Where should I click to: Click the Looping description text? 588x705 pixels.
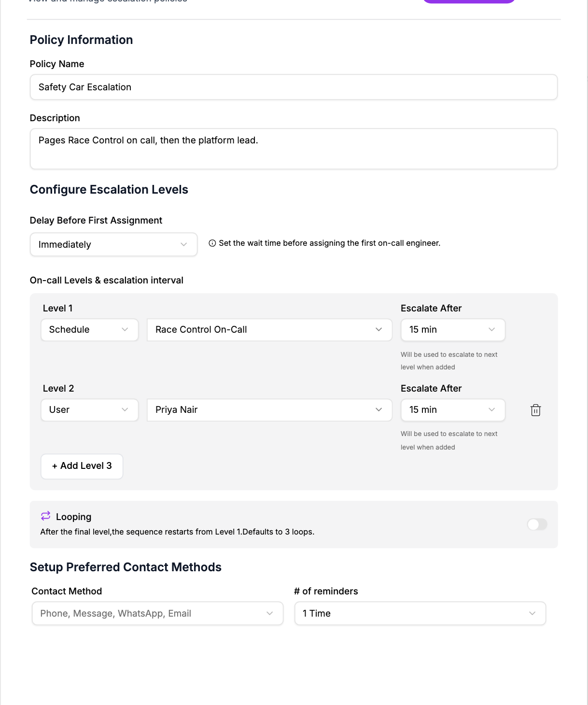pos(177,532)
